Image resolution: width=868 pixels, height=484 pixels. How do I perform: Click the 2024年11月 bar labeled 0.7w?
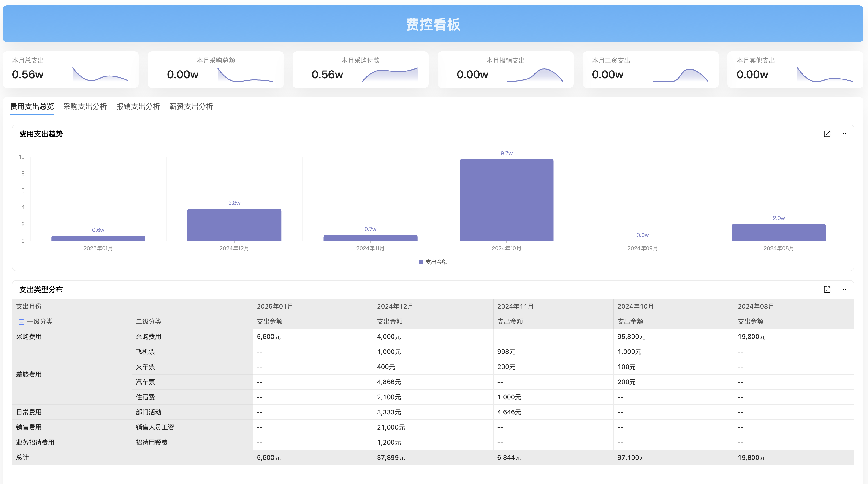click(370, 238)
